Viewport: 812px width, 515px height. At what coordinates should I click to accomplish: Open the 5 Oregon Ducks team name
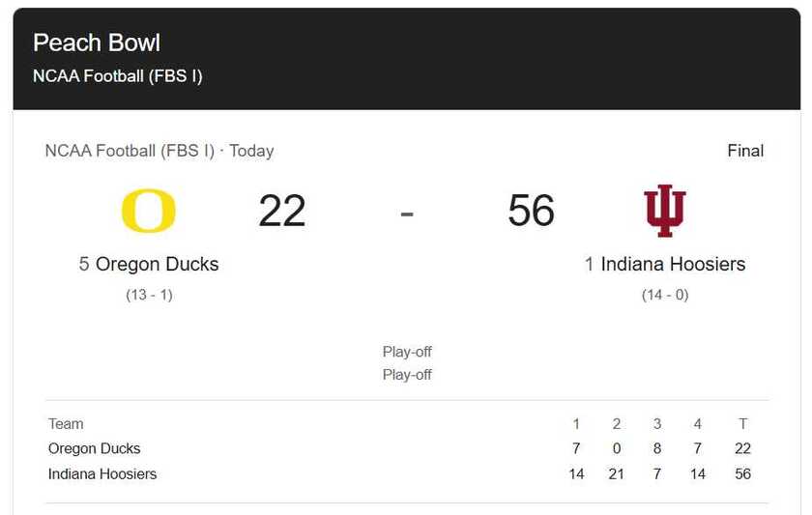pyautogui.click(x=149, y=264)
